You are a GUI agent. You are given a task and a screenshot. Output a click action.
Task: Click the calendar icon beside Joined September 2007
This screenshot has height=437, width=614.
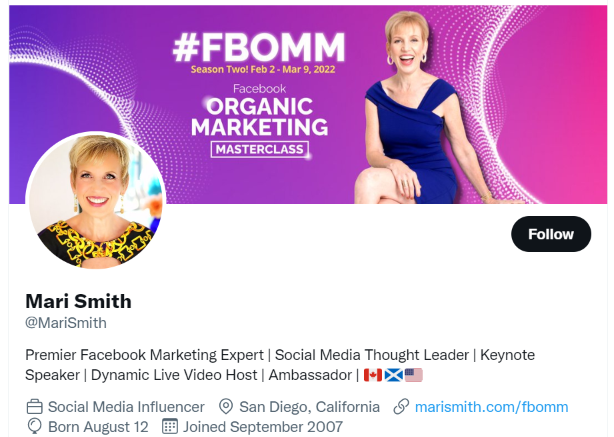tap(170, 426)
